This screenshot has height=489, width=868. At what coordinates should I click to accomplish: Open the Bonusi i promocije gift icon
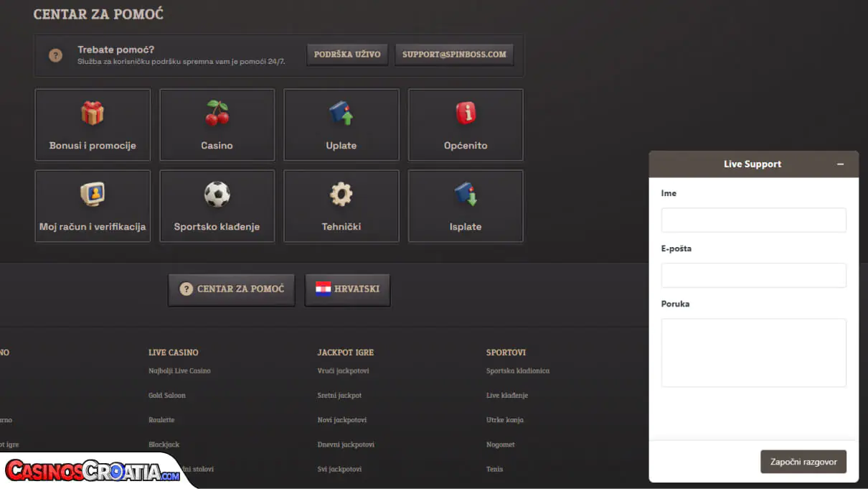[x=93, y=113]
